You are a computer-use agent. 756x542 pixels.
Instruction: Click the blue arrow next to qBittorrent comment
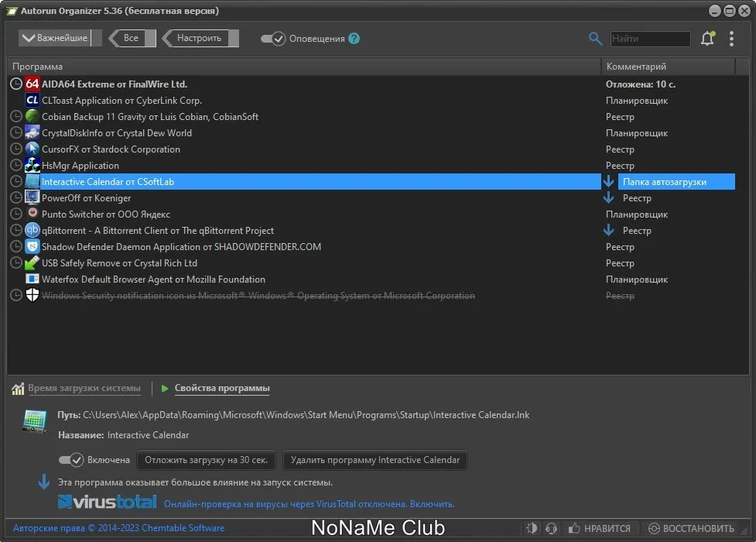pos(608,230)
